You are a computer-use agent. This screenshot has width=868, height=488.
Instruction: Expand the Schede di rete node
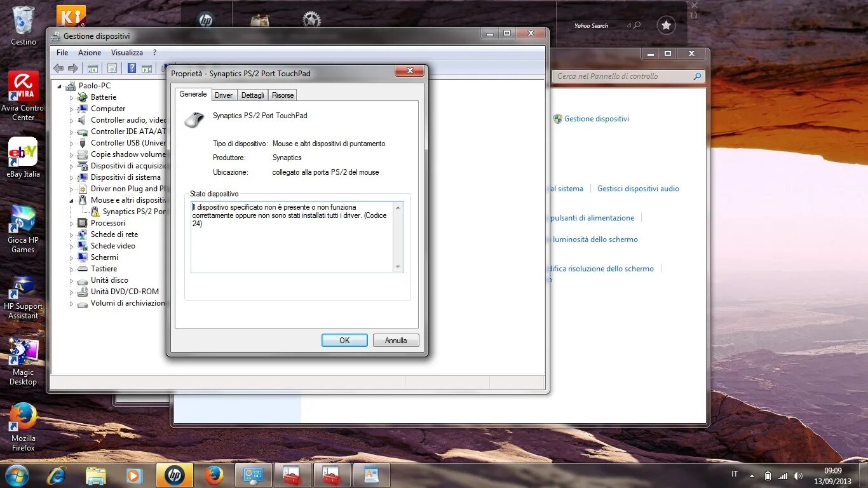pos(72,235)
